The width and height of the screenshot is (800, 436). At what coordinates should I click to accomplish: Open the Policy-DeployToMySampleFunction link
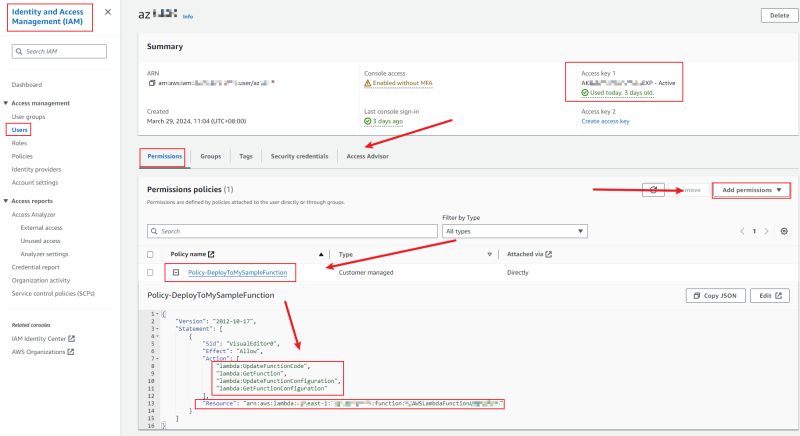tap(238, 273)
